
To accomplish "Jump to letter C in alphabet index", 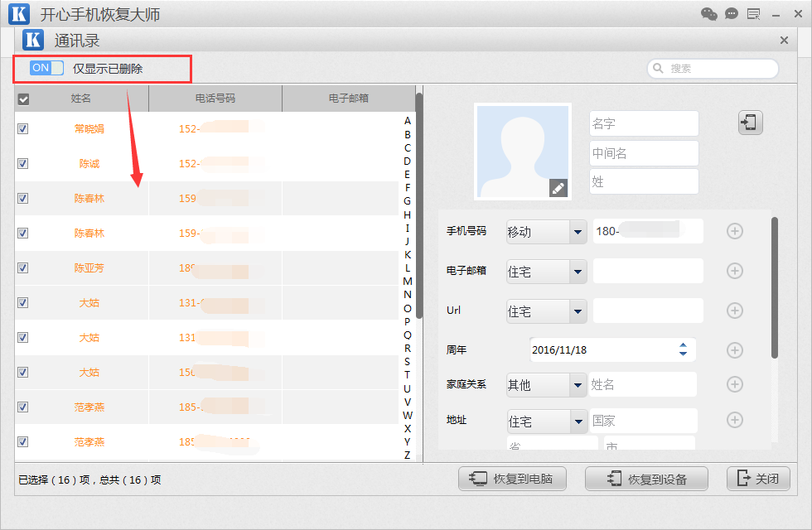I will click(407, 148).
